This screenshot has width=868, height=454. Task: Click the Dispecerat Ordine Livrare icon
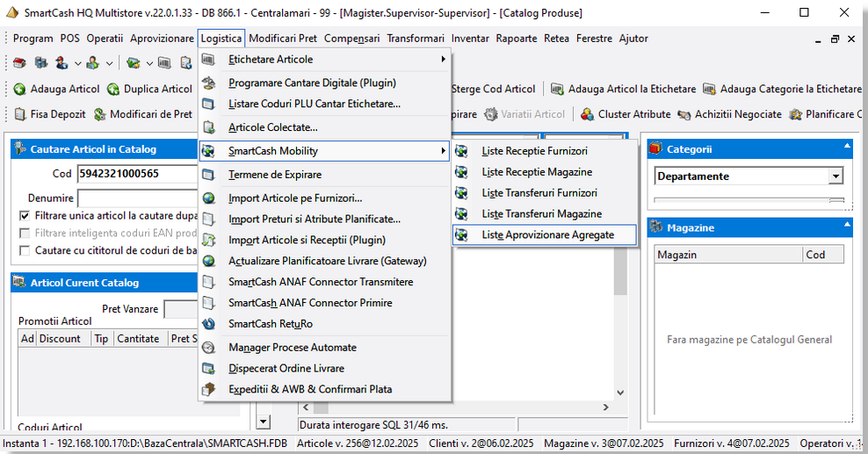[209, 368]
